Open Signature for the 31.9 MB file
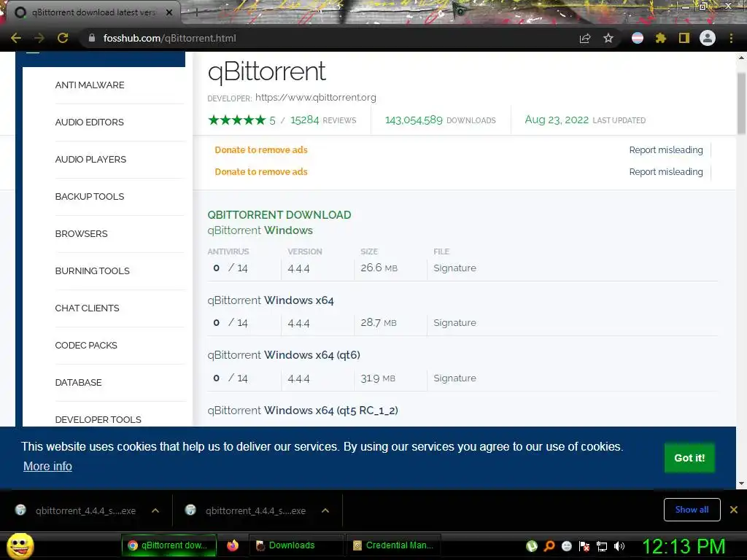The height and width of the screenshot is (560, 747). point(454,378)
